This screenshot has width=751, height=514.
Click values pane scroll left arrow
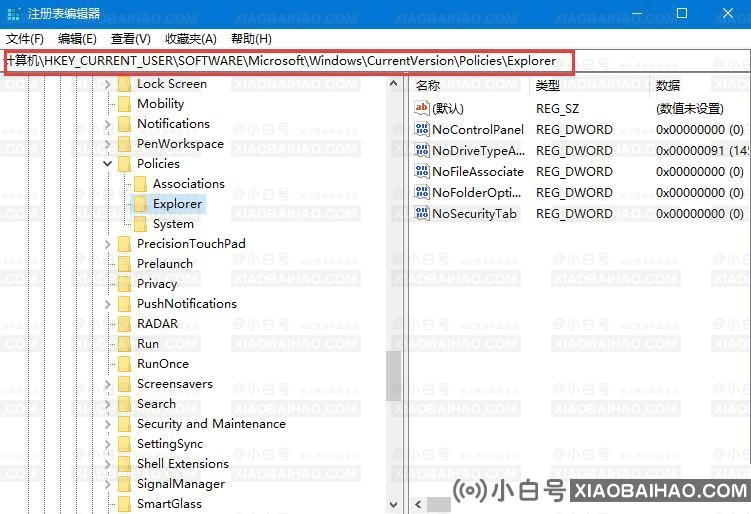(x=419, y=504)
